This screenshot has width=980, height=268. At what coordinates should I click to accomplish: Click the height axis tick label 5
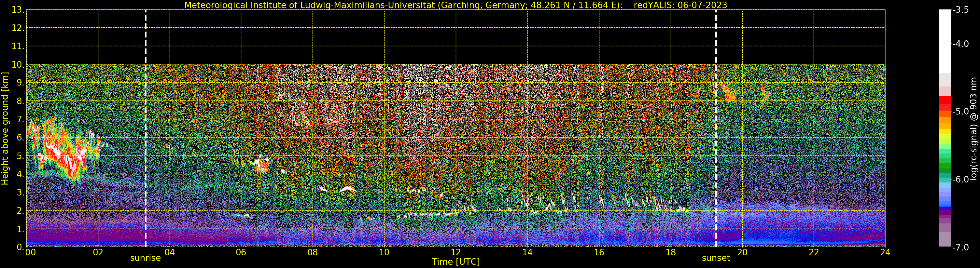click(20, 156)
